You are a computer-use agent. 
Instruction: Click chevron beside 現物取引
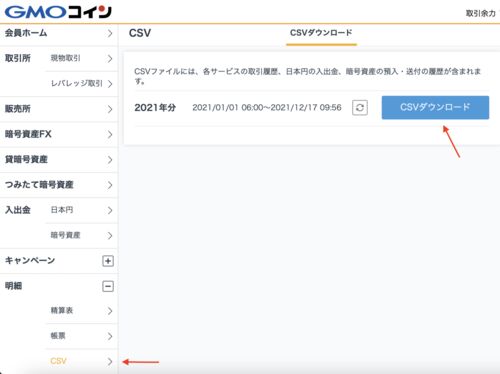110,59
